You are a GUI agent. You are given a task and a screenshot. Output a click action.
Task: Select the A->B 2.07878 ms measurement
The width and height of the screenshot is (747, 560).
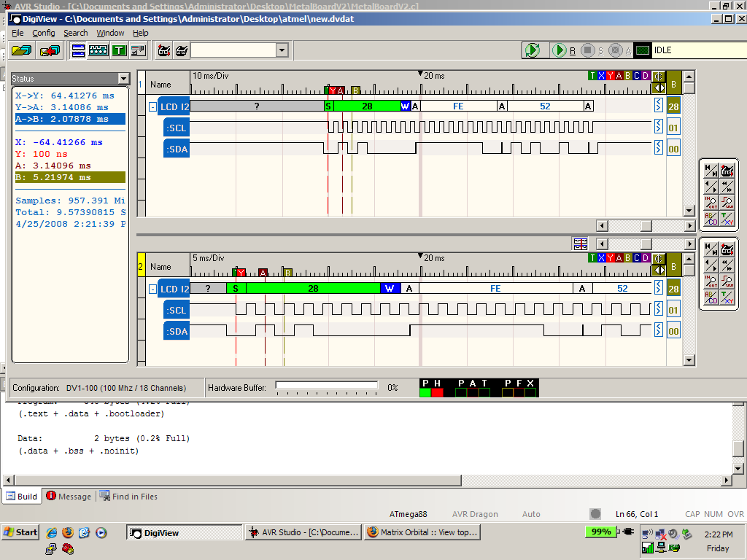[x=70, y=119]
